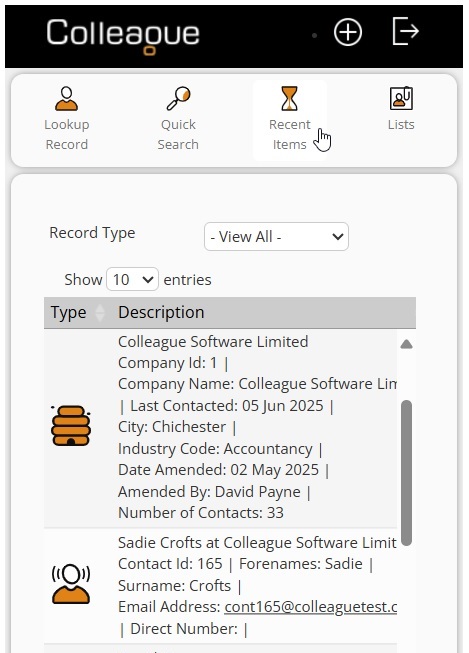Click the Lookup Record label
The height and width of the screenshot is (653, 469).
click(67, 135)
